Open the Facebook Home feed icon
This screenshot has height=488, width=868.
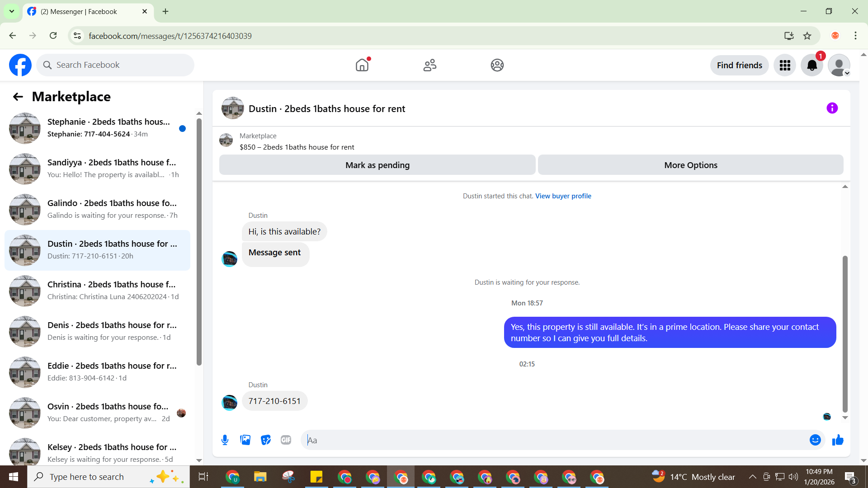(362, 65)
